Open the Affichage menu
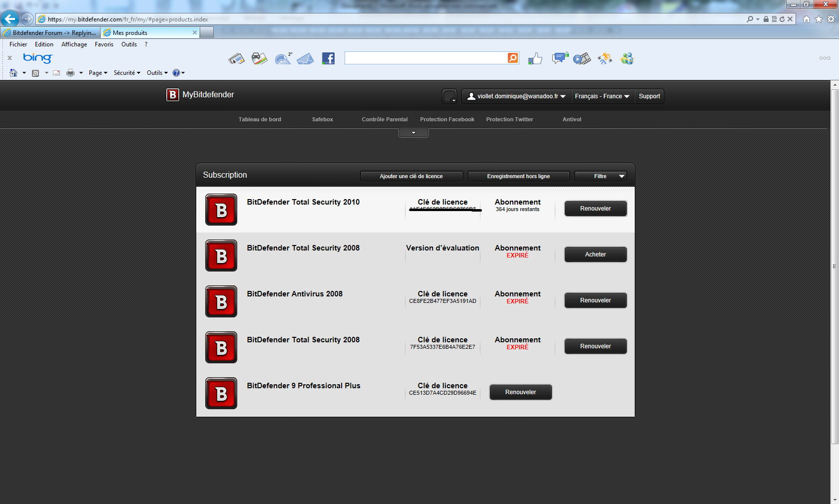The image size is (839, 504). pos(74,44)
